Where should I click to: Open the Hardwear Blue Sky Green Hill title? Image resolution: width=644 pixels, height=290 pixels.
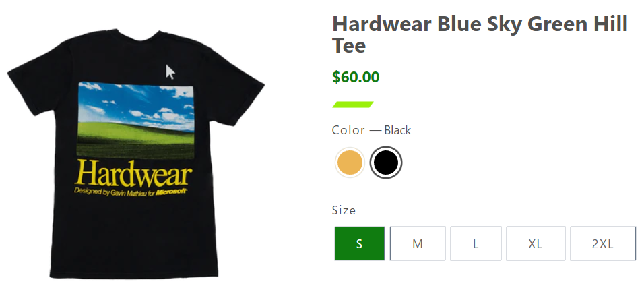pyautogui.click(x=480, y=34)
